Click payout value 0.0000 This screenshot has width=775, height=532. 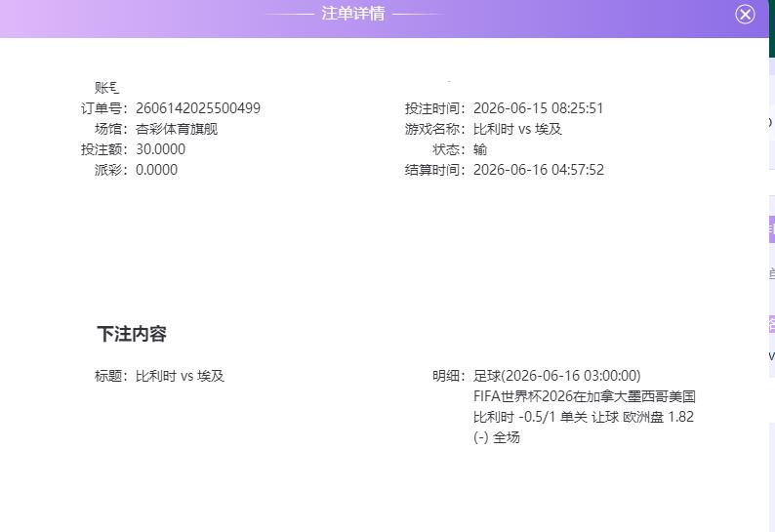point(157,170)
